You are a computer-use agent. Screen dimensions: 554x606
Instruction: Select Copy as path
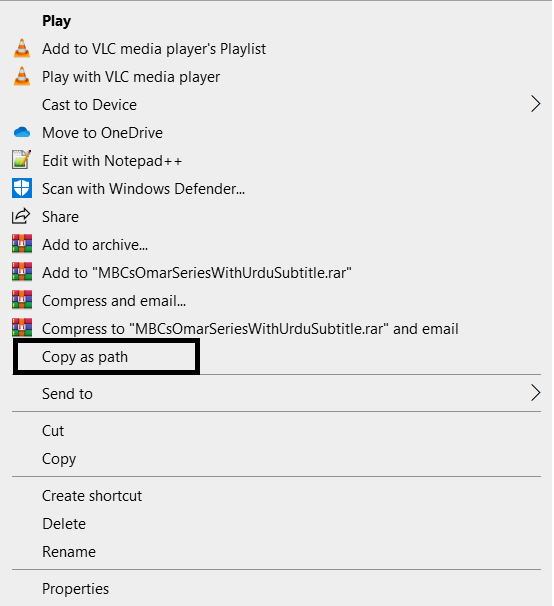click(x=85, y=357)
